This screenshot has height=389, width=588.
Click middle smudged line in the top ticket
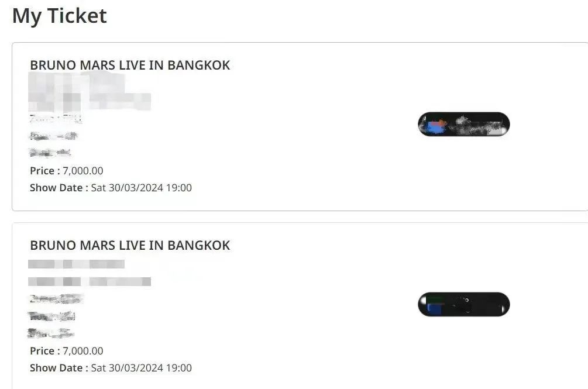[x=53, y=136]
